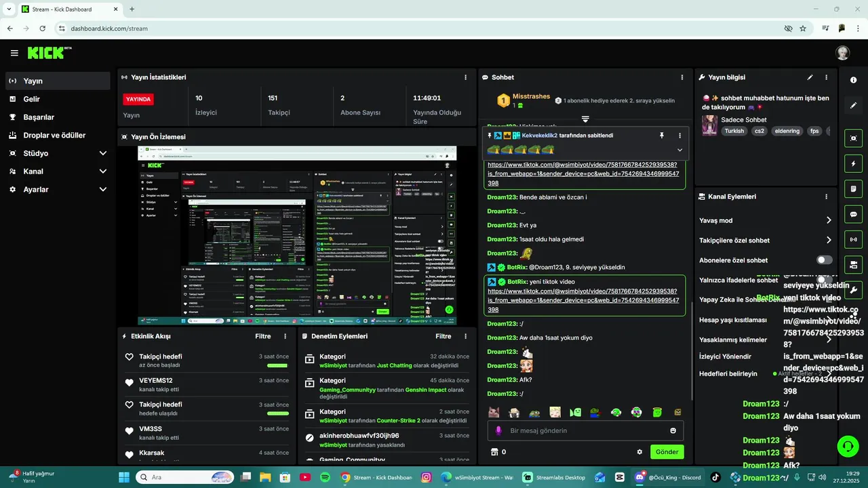Open Denetim Eylemleri three-dot menu
The height and width of the screenshot is (488, 868).
tap(465, 336)
